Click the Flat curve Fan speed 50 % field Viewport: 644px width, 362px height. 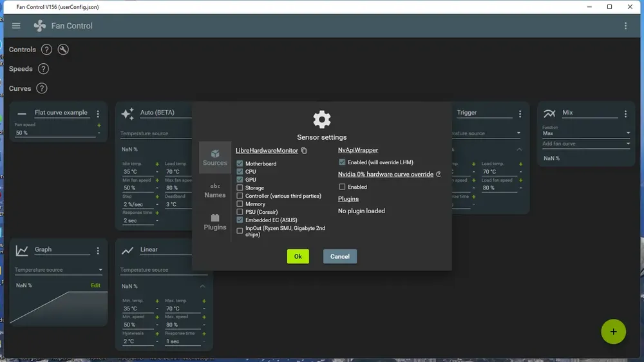point(55,133)
